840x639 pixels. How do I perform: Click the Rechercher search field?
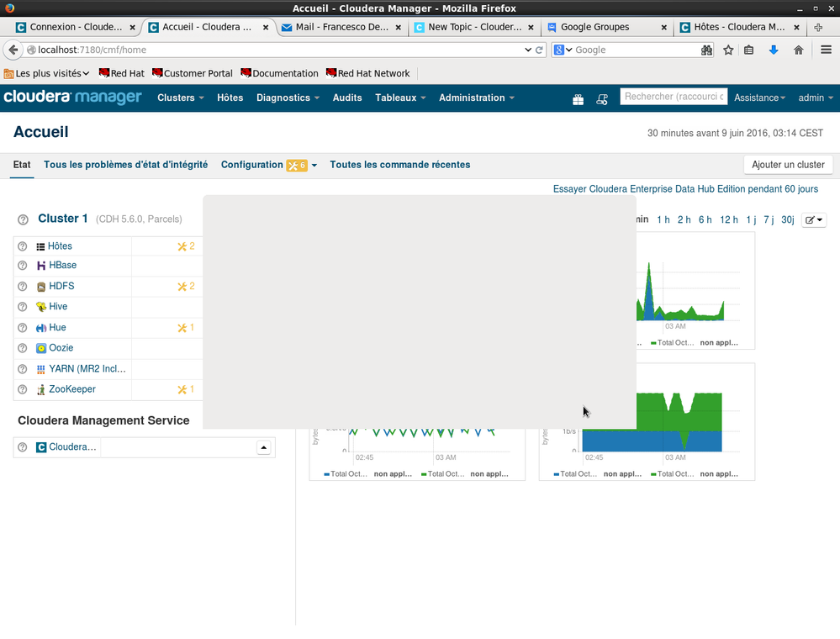click(673, 97)
